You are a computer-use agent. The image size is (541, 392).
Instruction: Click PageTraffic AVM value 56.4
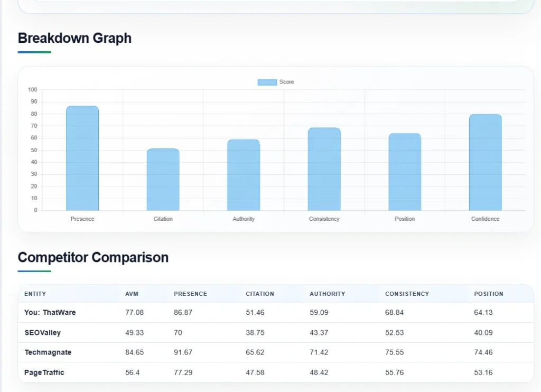[x=133, y=372]
